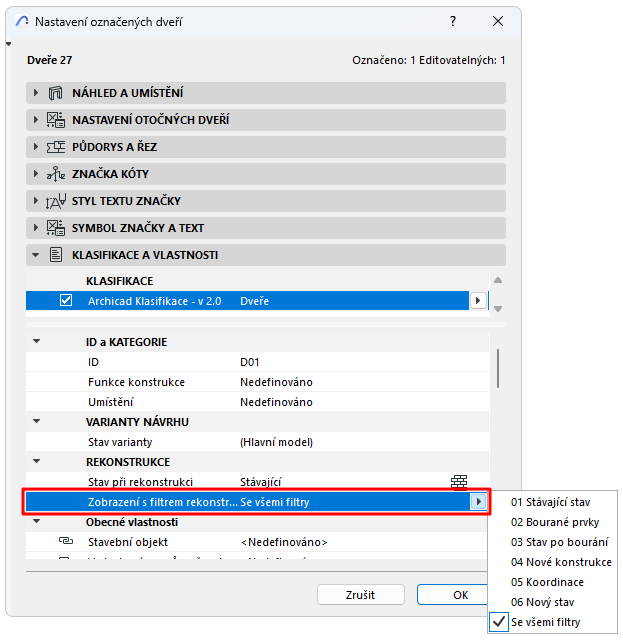Choose 01 Stávající stav filter
The image size is (623, 640).
coord(550,502)
